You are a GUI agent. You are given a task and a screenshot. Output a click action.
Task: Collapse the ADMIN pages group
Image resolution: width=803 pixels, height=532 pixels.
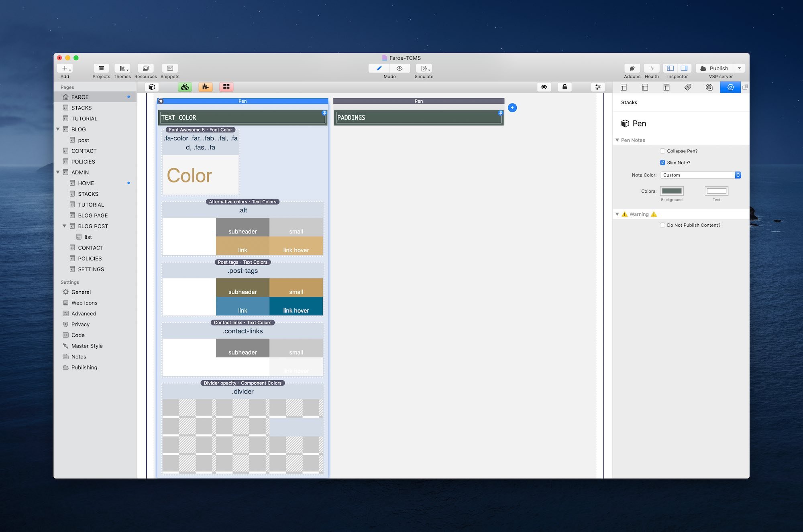(x=58, y=173)
